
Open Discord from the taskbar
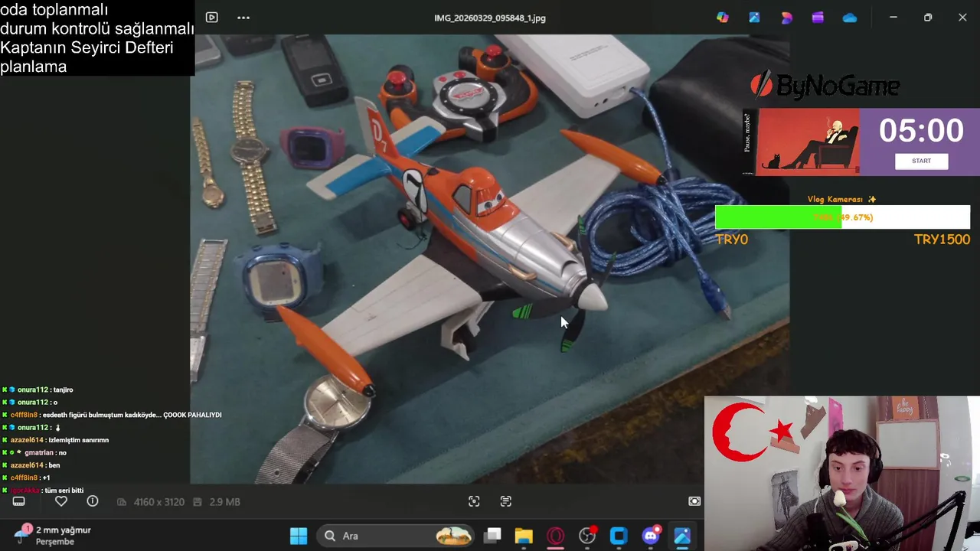651,536
